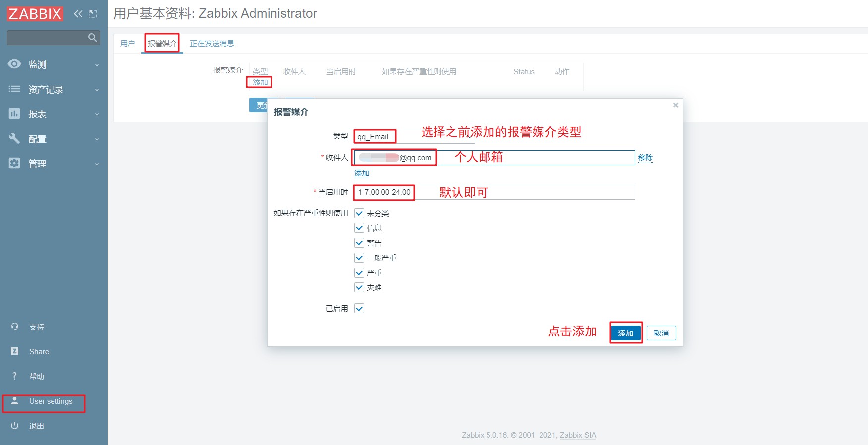The image size is (868, 445).
Task: Click the gear icon for 管理
Action: coord(14,164)
